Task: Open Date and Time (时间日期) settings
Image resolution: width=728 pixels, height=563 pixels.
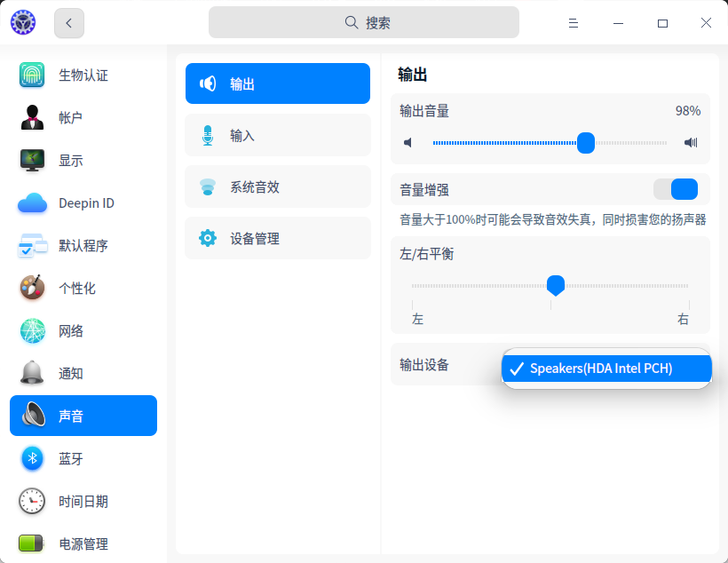Action: pyautogui.click(x=83, y=501)
